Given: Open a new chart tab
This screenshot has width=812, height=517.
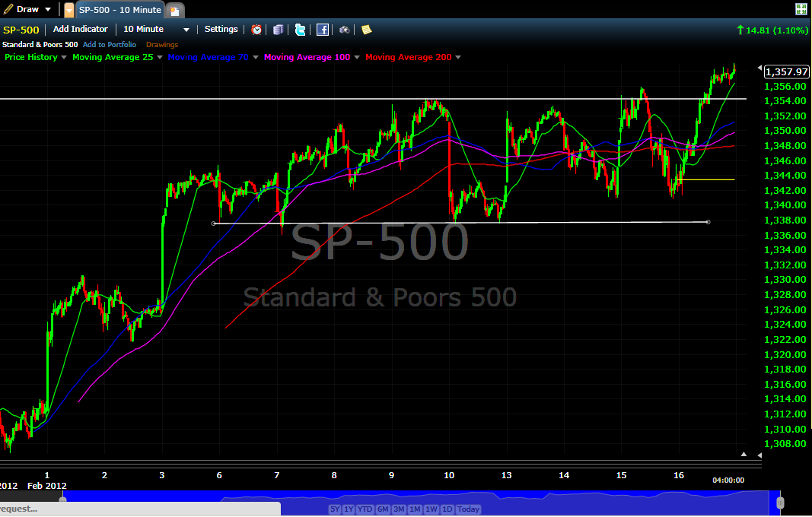Looking at the screenshot, I should (x=174, y=11).
